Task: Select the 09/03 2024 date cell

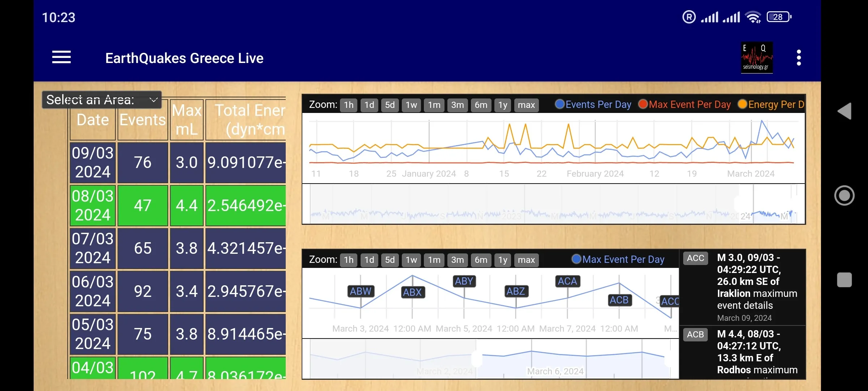Action: (93, 162)
